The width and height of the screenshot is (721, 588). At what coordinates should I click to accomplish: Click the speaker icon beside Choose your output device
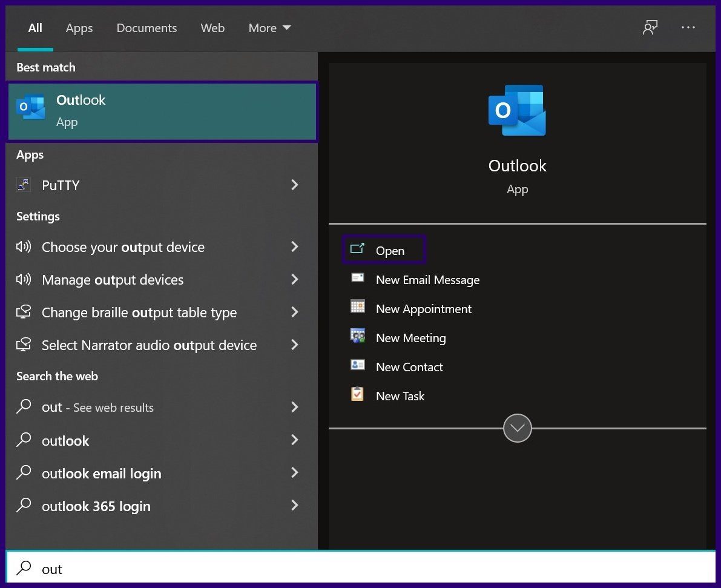24,246
